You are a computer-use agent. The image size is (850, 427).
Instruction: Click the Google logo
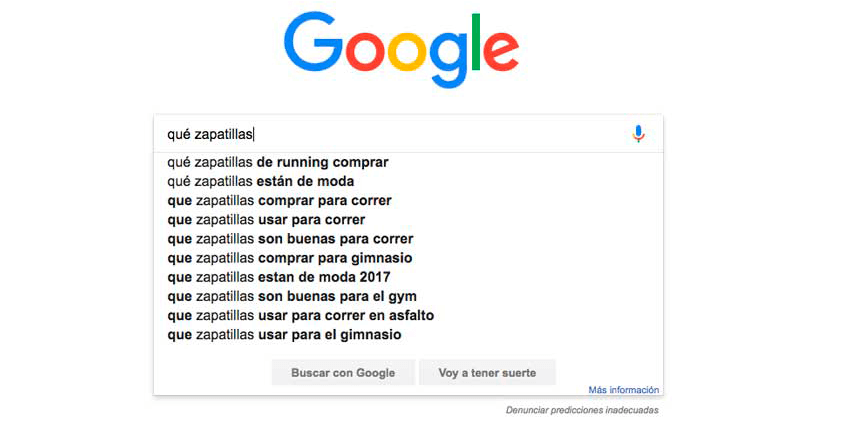401,50
